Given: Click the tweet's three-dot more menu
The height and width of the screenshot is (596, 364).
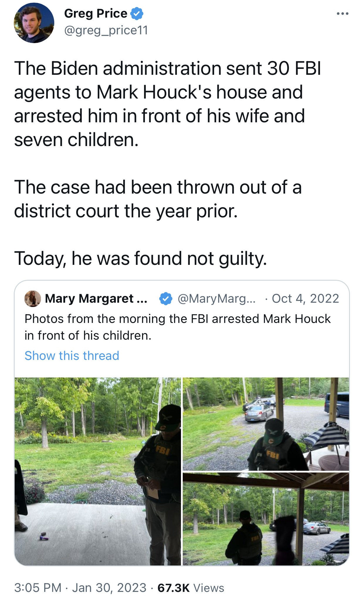Looking at the screenshot, I should click(x=342, y=13).
